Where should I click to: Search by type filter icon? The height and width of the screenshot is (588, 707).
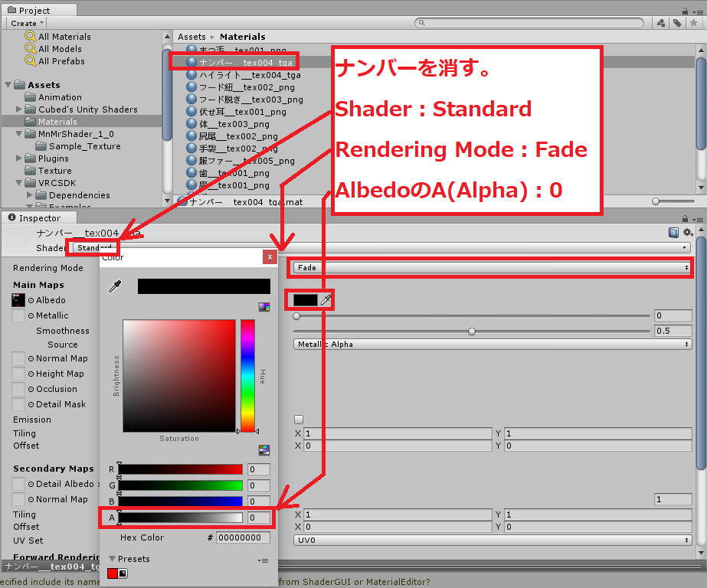coord(661,23)
